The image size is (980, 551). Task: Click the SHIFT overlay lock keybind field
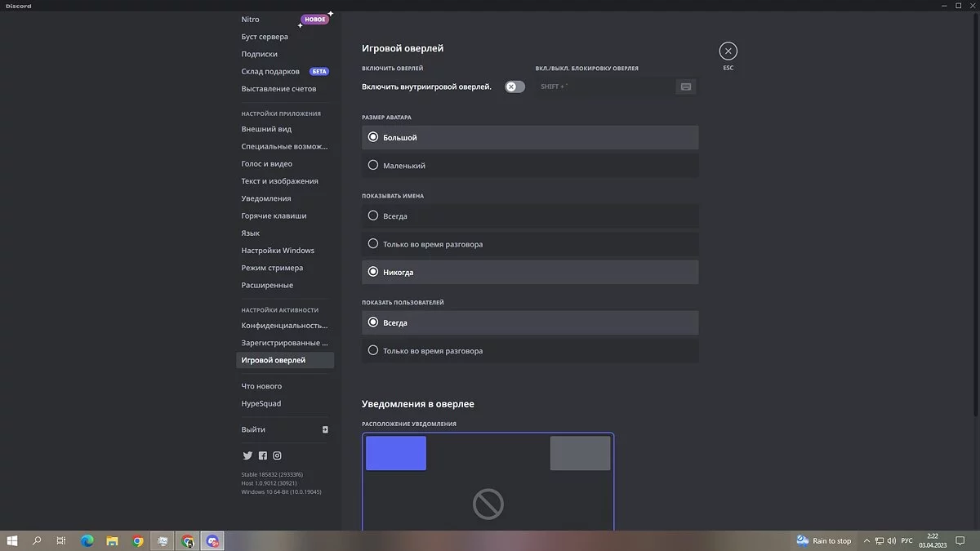tap(604, 87)
